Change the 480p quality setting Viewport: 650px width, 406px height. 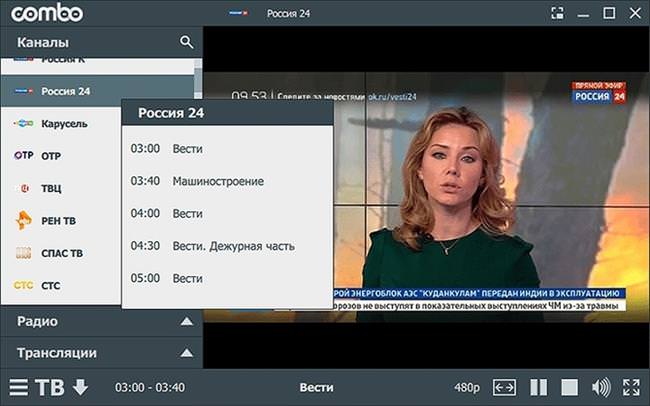point(467,387)
